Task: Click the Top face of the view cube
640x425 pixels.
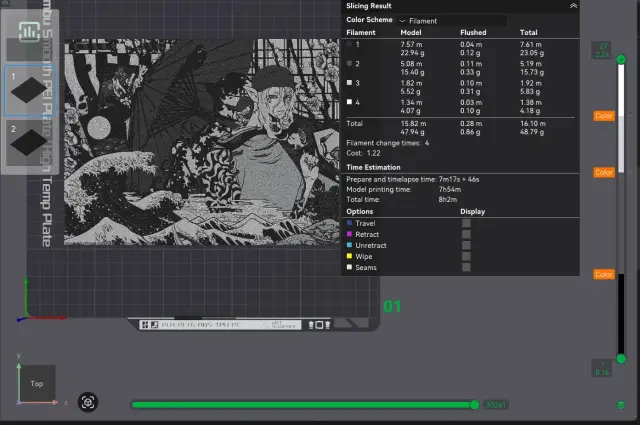Action: (x=37, y=383)
